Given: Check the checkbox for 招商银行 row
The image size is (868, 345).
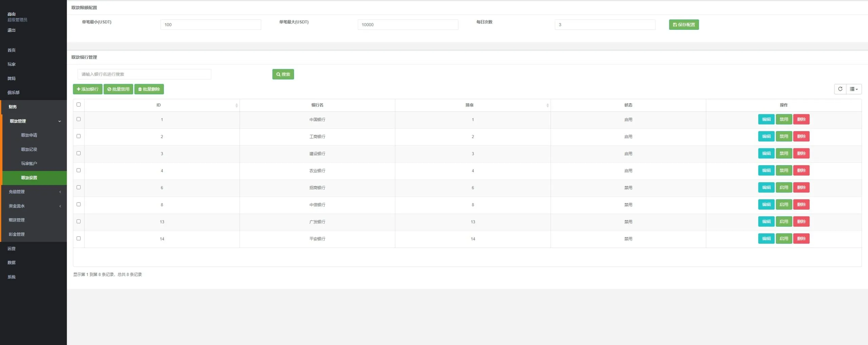Looking at the screenshot, I should point(79,187).
